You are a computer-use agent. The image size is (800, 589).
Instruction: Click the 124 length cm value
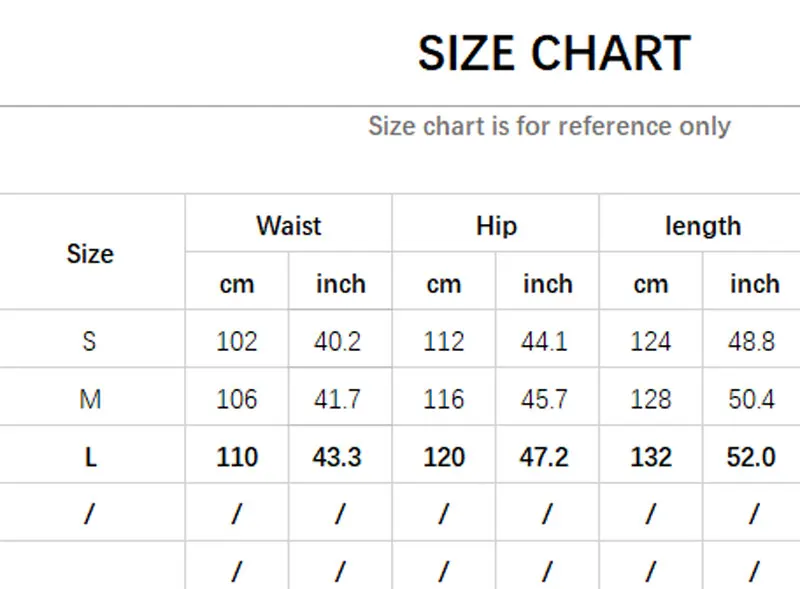[x=651, y=341]
